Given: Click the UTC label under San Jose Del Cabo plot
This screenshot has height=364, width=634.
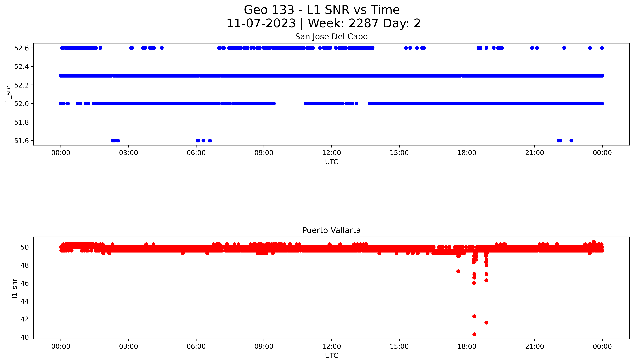Looking at the screenshot, I should pyautogui.click(x=331, y=162).
